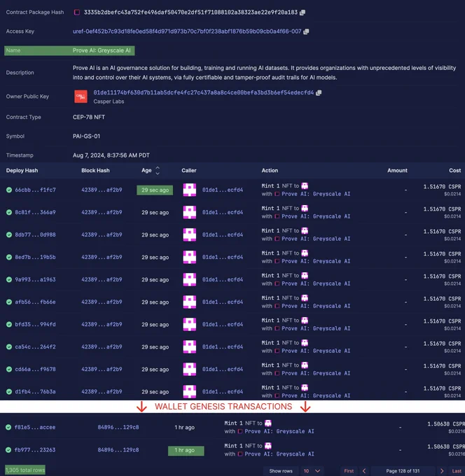Click success status icon for 66cbb...f1fc7
465x476 pixels.
[x=9, y=190]
